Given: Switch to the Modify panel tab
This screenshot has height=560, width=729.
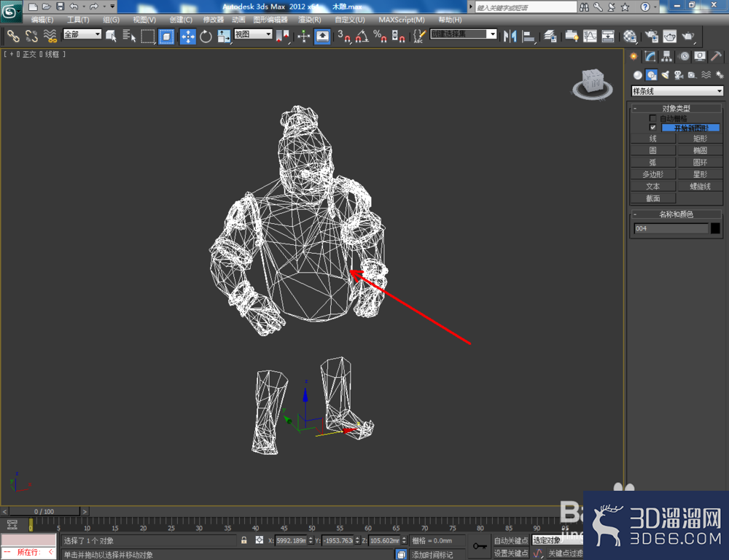Looking at the screenshot, I should click(x=650, y=57).
